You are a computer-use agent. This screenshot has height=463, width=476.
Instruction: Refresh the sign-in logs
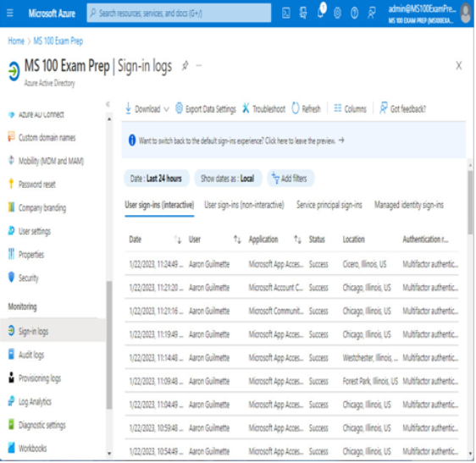point(306,109)
